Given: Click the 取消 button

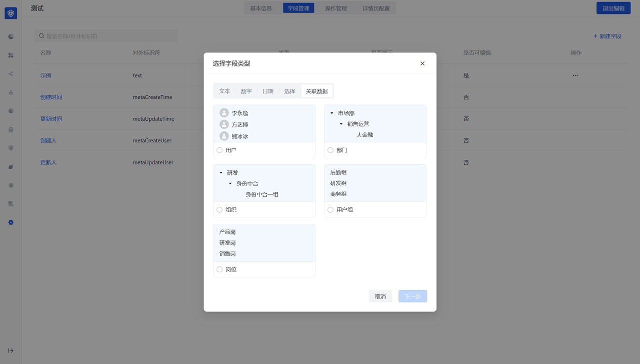Looking at the screenshot, I should [380, 297].
